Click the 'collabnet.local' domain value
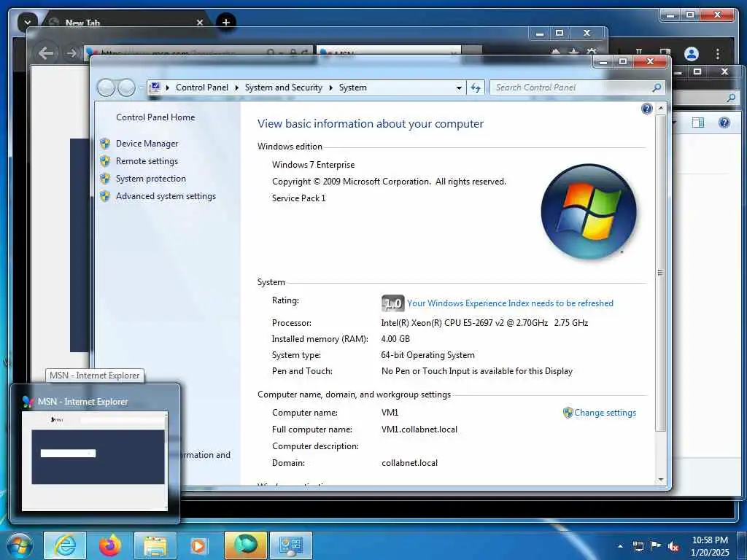The height and width of the screenshot is (560, 747). 410,463
